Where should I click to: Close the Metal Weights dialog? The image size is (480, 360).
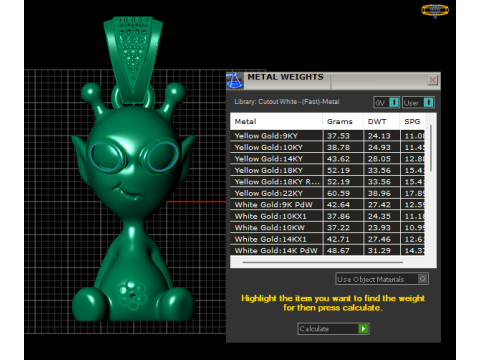tap(432, 80)
